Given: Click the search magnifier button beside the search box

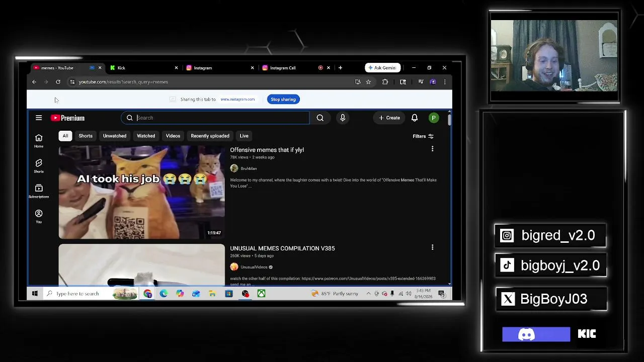Looking at the screenshot, I should 320,118.
